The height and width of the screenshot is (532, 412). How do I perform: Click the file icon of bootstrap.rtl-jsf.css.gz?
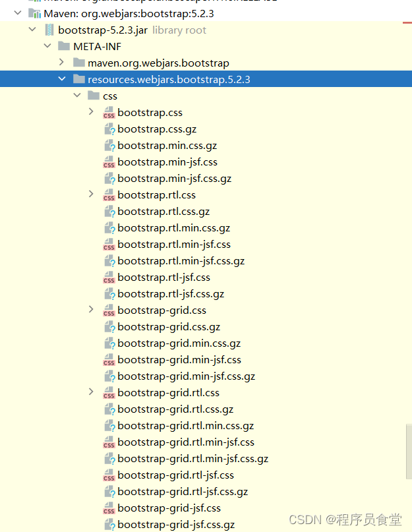(x=109, y=294)
